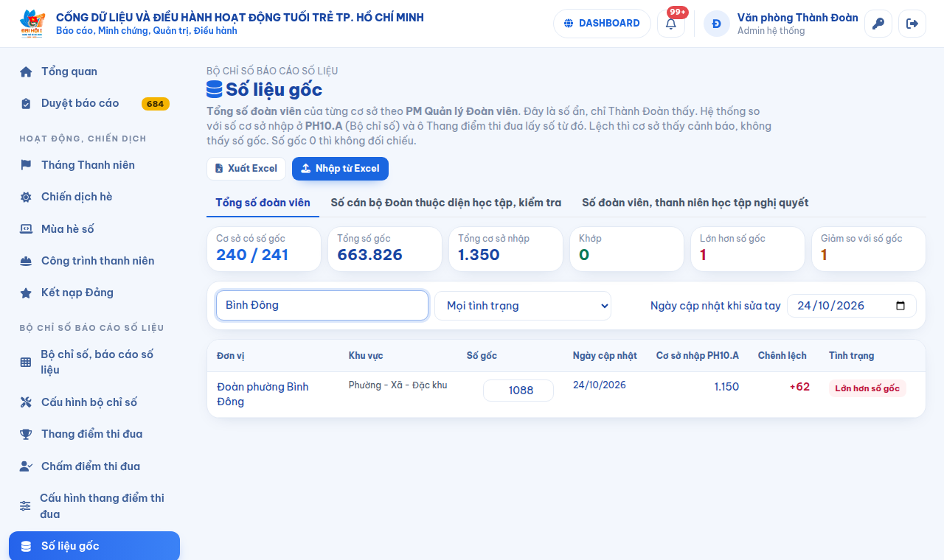Click the Chênh lệch column header

click(x=782, y=356)
